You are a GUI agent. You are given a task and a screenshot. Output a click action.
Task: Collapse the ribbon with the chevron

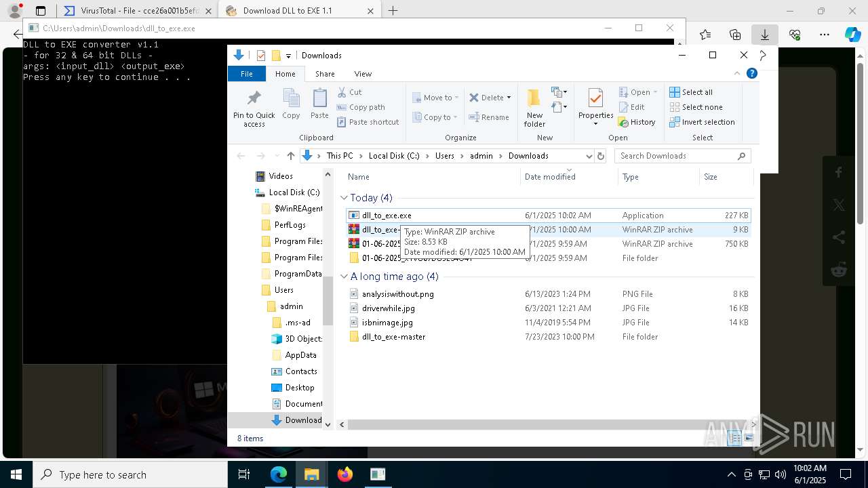737,73
